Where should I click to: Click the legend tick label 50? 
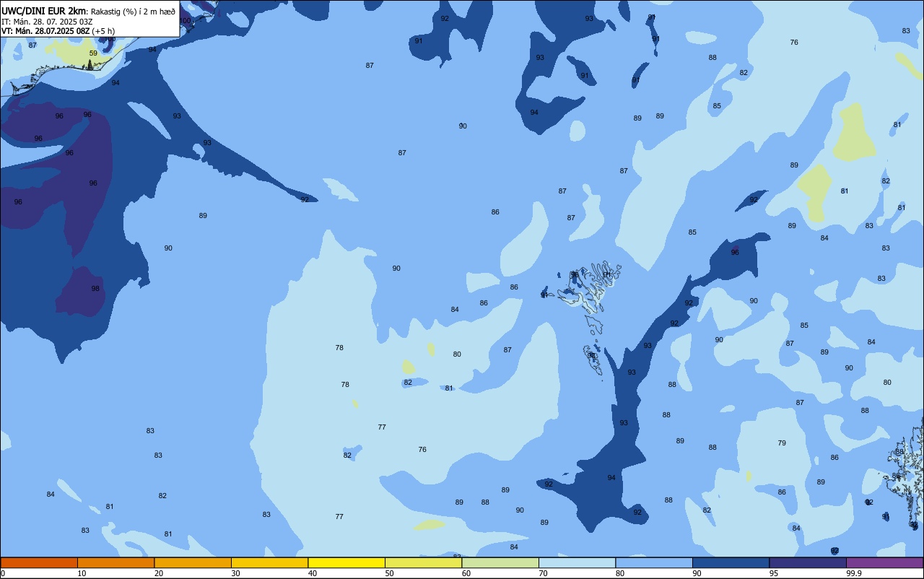(x=390, y=574)
